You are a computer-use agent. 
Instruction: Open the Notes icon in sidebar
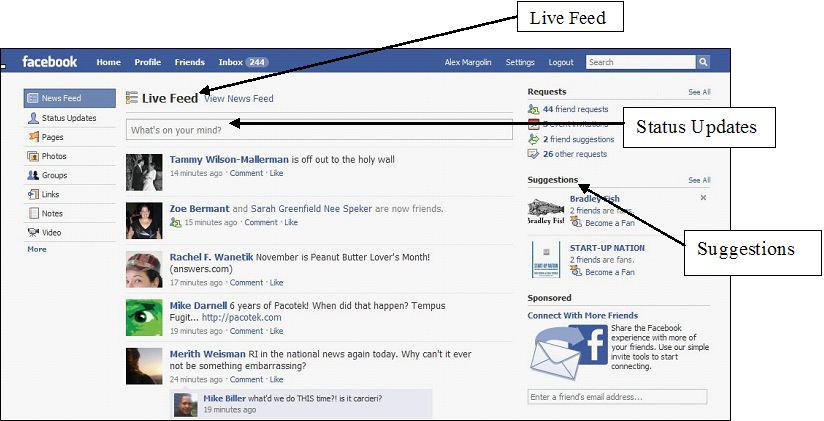click(33, 213)
